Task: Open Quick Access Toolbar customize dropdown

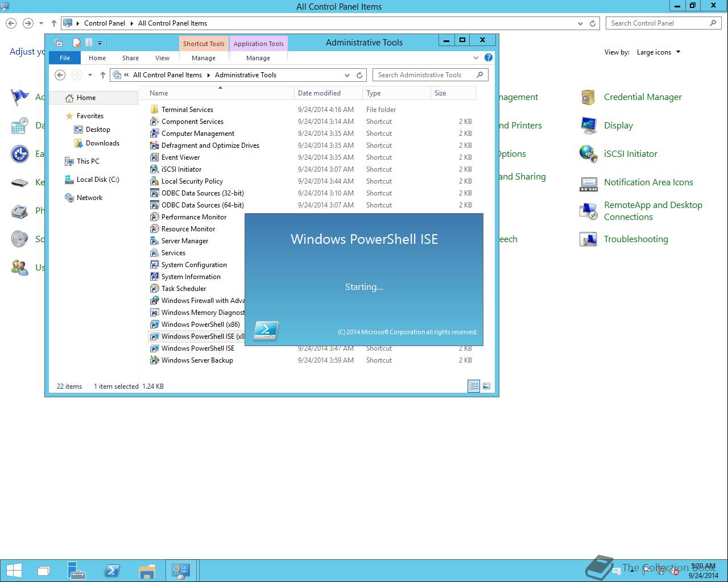Action: coord(100,43)
